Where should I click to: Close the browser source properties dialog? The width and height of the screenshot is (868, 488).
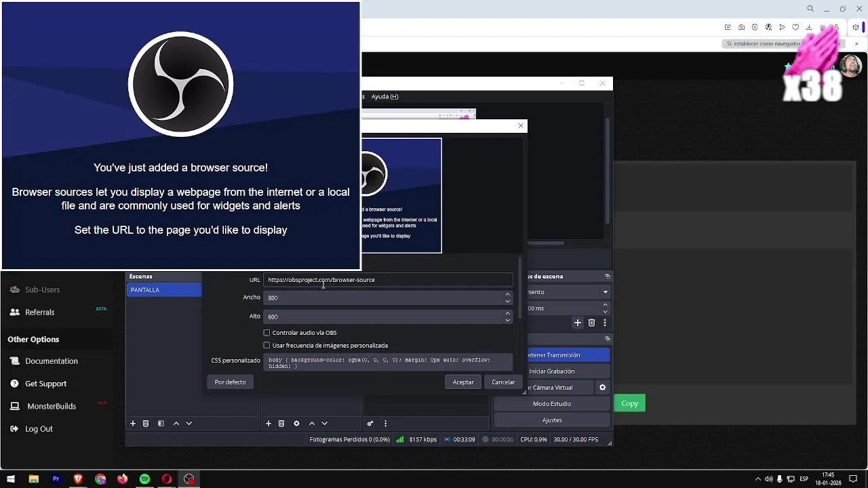tap(521, 125)
